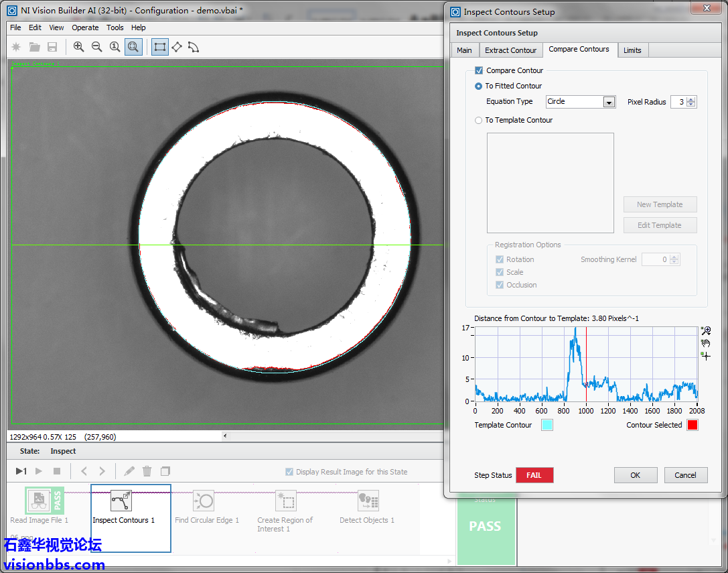This screenshot has width=728, height=573.
Task: Stop the inspection with the stop button
Action: [x=57, y=471]
